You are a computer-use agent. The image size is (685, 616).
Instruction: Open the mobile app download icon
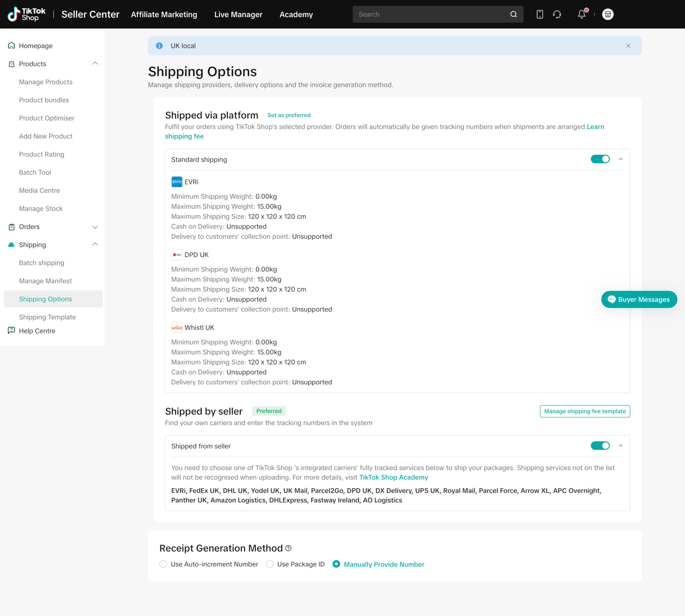[x=539, y=14]
